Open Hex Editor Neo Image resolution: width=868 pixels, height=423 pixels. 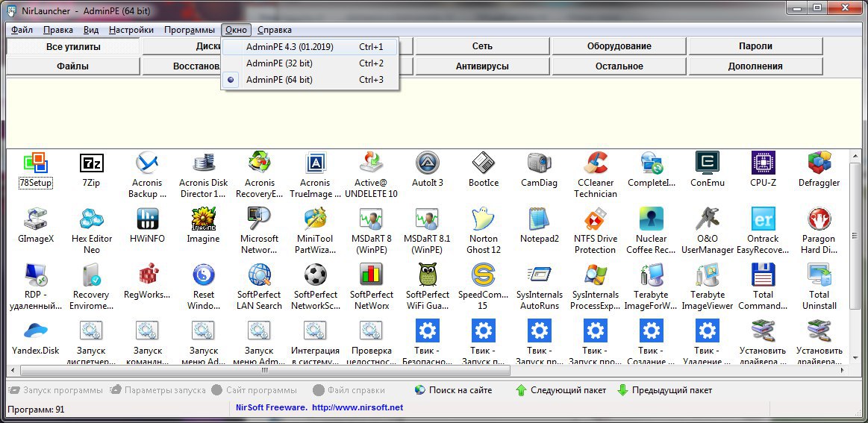[x=92, y=219]
